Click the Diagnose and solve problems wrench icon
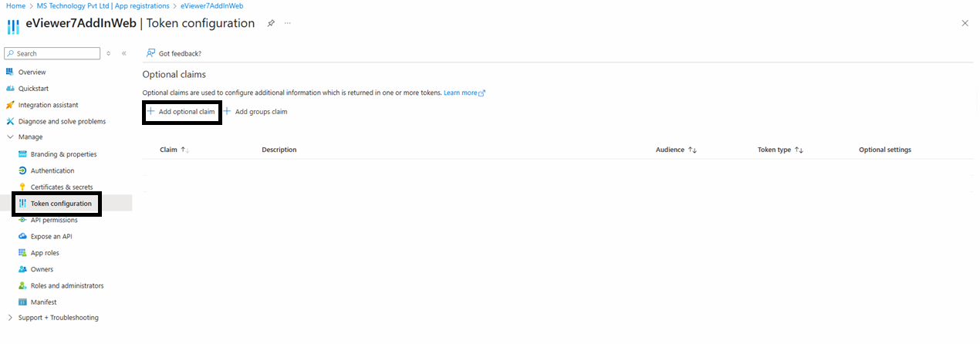 [10, 121]
